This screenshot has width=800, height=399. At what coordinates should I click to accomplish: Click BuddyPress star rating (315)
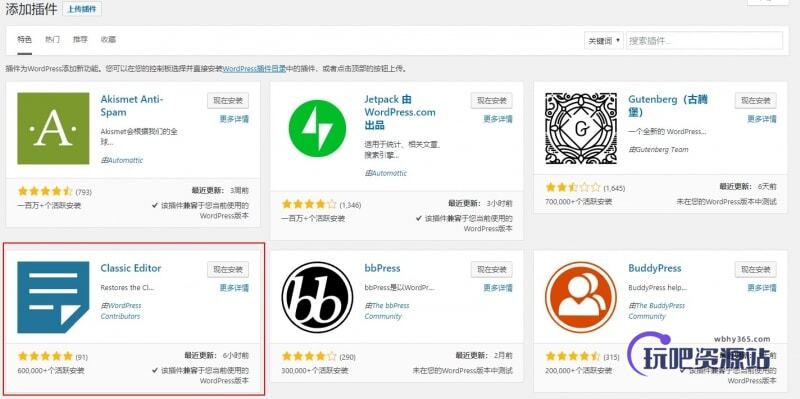click(573, 357)
